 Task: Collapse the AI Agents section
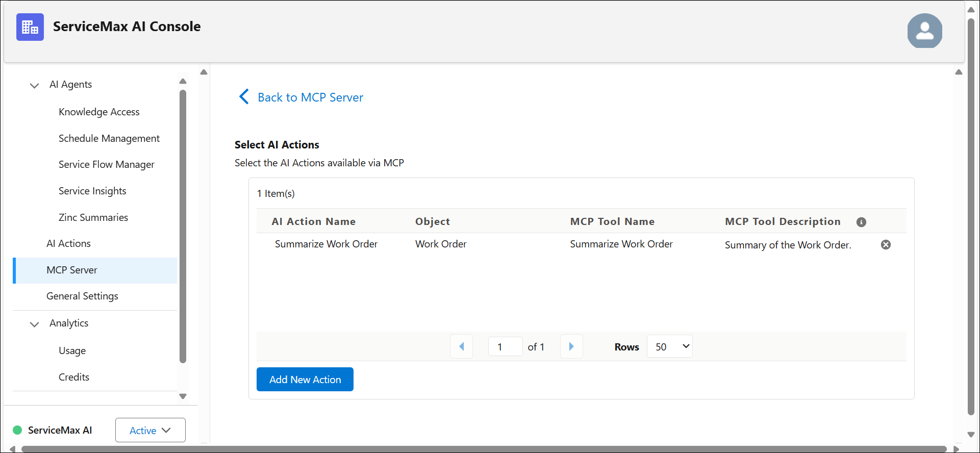(x=34, y=85)
